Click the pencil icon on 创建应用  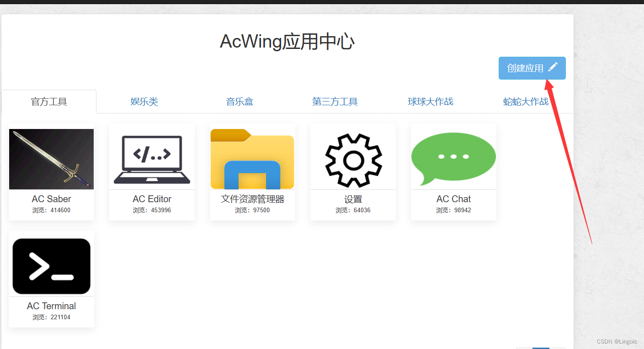pos(553,67)
